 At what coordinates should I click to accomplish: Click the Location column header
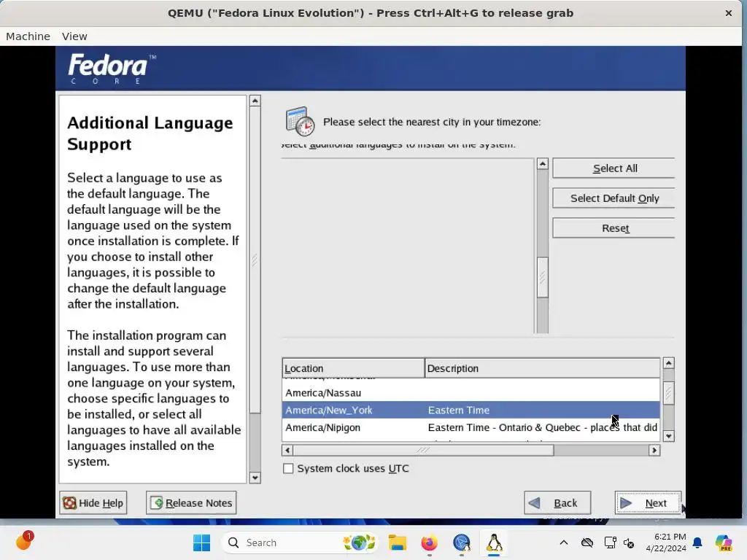coord(353,368)
